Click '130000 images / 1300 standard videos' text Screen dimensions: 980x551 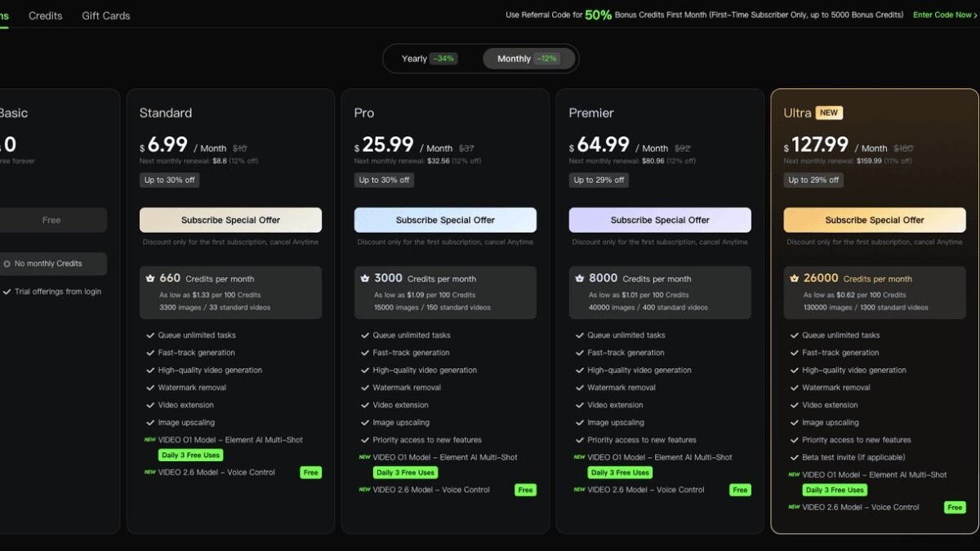click(x=866, y=308)
